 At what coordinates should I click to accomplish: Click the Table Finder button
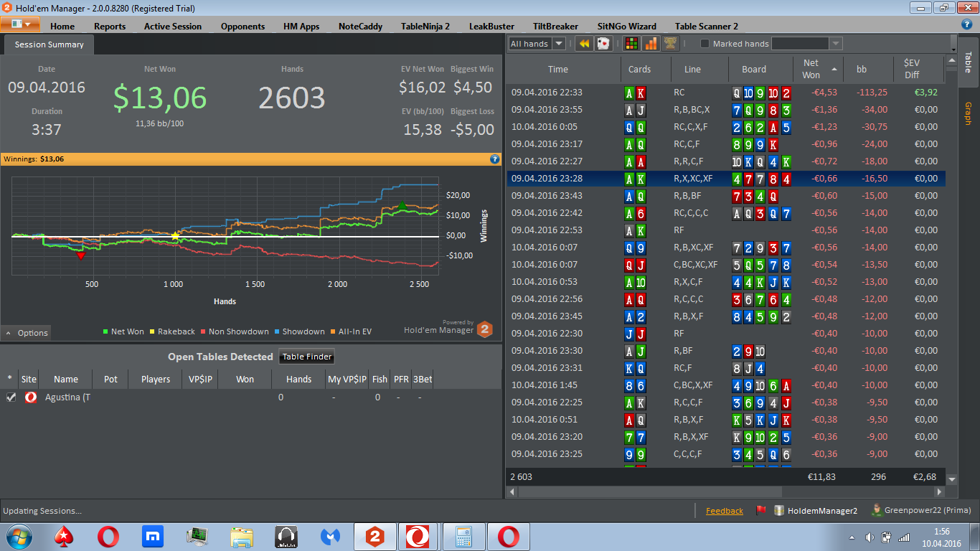306,357
